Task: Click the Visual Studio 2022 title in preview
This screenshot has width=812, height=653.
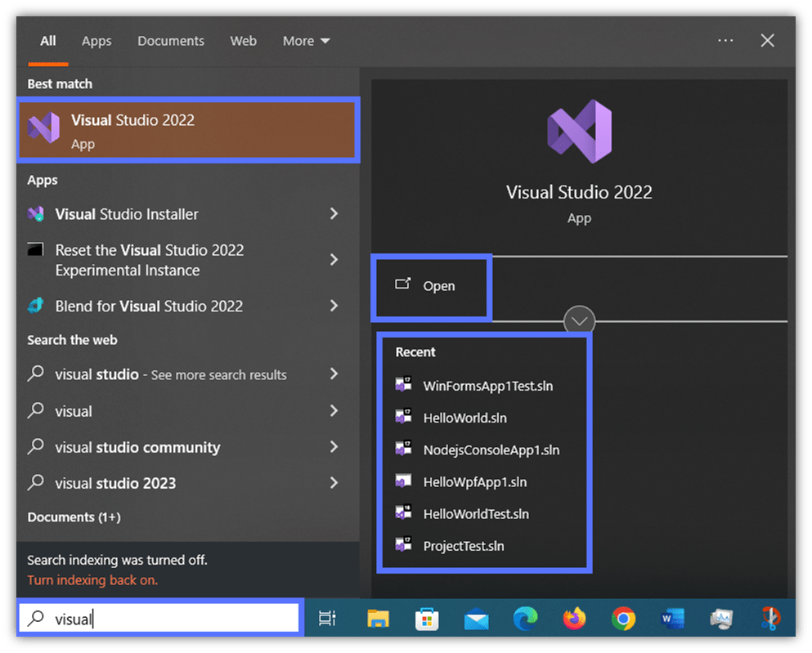Action: 579,192
